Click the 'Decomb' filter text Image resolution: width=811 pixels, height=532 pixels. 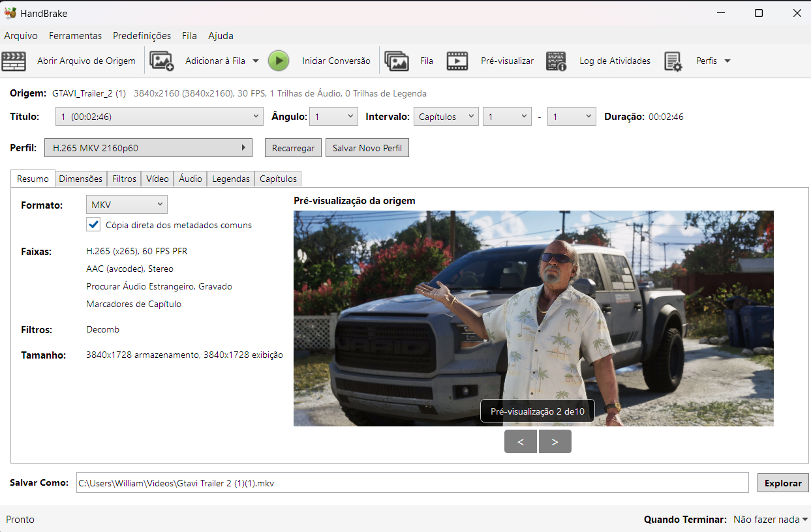103,329
